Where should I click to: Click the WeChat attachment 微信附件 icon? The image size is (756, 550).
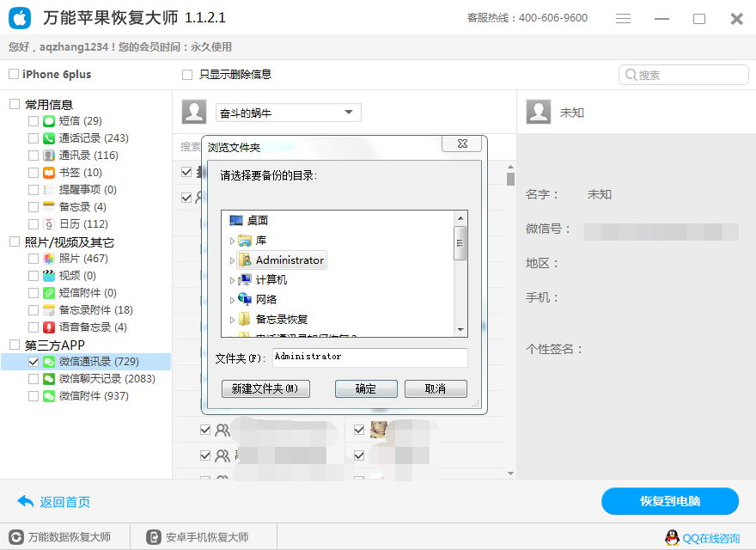click(x=49, y=396)
